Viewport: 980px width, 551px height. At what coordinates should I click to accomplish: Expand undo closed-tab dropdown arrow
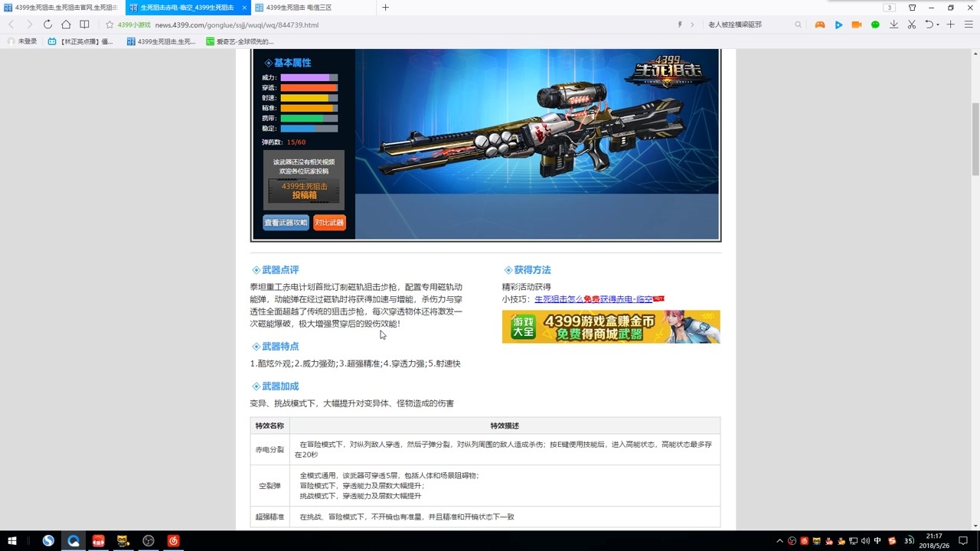coord(938,25)
